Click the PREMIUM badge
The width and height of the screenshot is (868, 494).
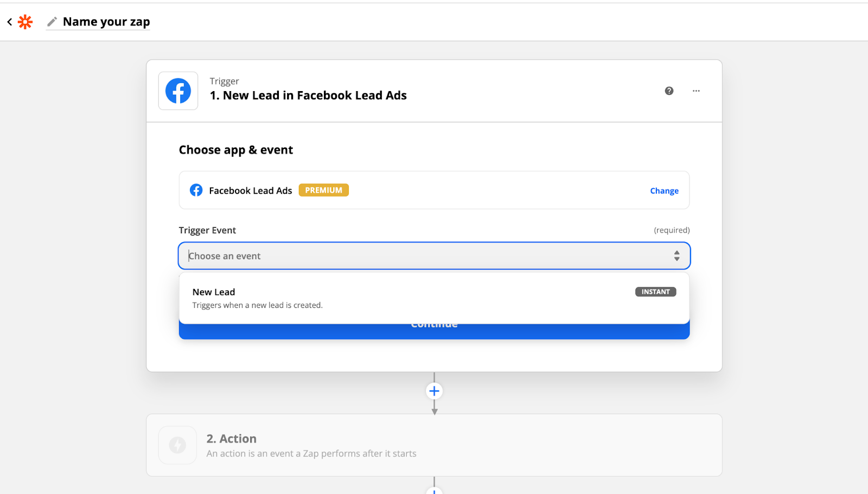(323, 190)
